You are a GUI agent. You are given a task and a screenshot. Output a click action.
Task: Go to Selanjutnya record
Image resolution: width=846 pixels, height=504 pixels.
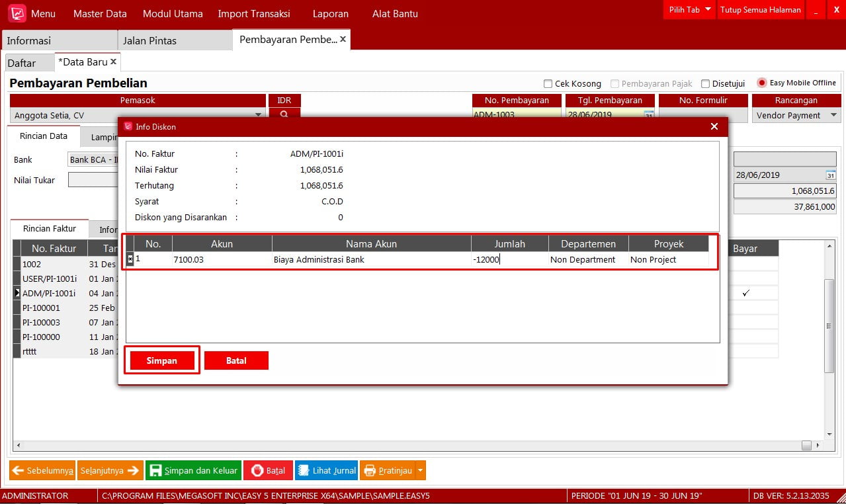pos(110,470)
